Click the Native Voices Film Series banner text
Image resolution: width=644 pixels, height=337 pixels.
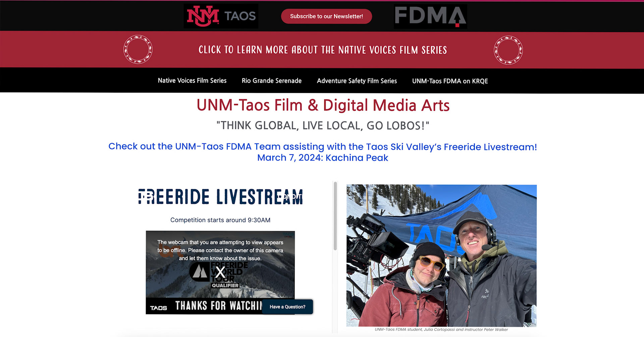(x=323, y=50)
